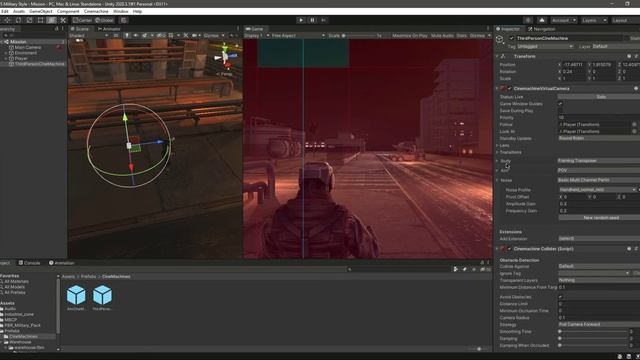Open the Component menu
The width and height of the screenshot is (640, 360).
pyautogui.click(x=68, y=11)
